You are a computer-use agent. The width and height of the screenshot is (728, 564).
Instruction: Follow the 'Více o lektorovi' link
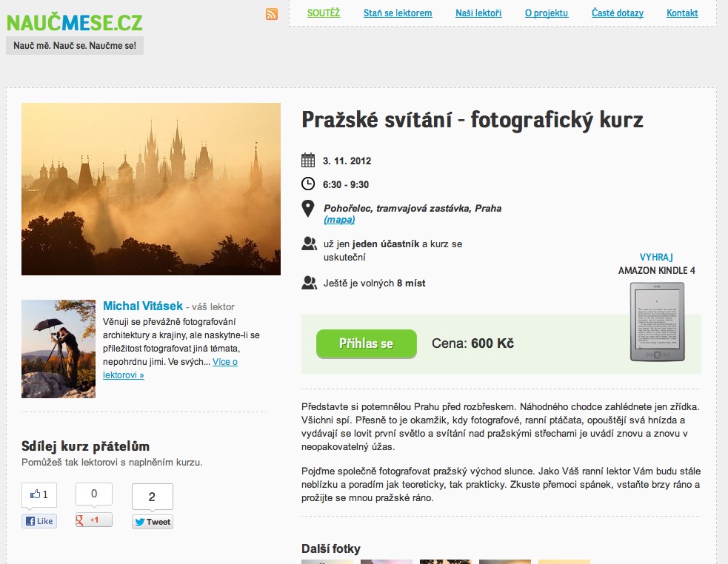[x=170, y=368]
